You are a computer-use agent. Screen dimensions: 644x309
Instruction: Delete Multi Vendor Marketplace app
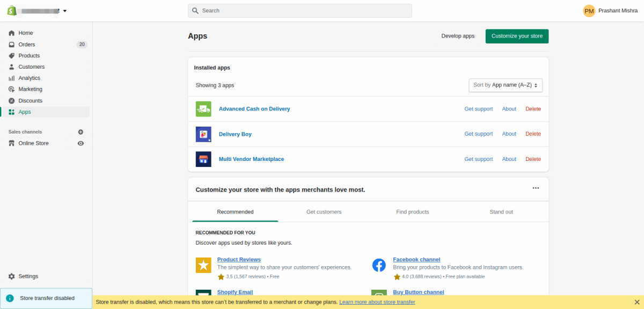[533, 159]
